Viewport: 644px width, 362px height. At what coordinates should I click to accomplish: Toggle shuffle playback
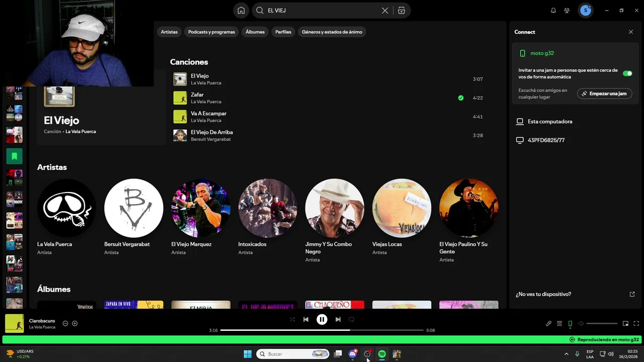point(292,319)
